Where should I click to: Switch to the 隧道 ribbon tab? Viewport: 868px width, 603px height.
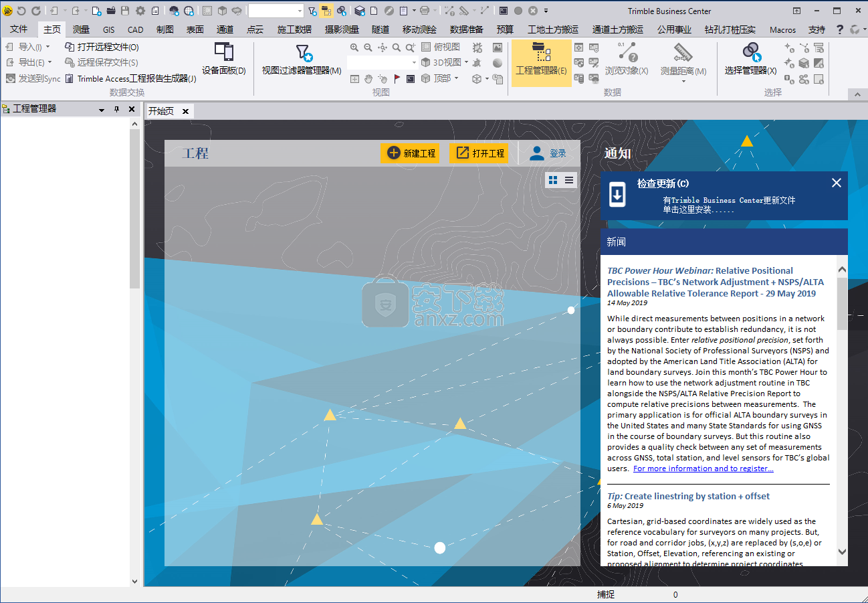[380, 29]
